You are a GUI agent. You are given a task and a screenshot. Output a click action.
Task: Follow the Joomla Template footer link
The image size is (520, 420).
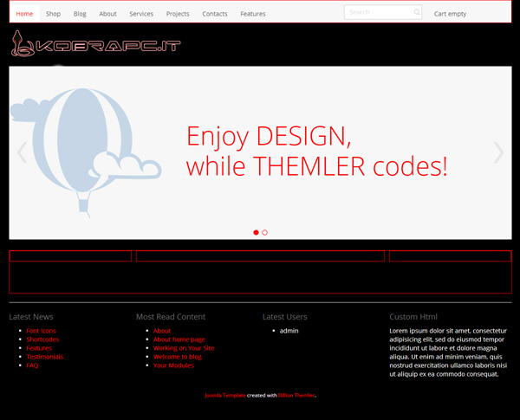coord(225,395)
